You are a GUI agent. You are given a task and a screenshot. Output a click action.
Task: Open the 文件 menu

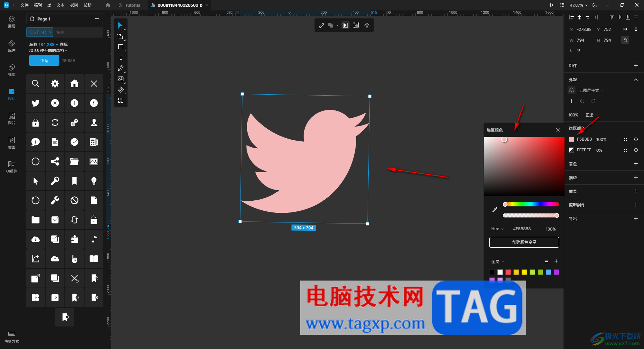pyautogui.click(x=24, y=5)
